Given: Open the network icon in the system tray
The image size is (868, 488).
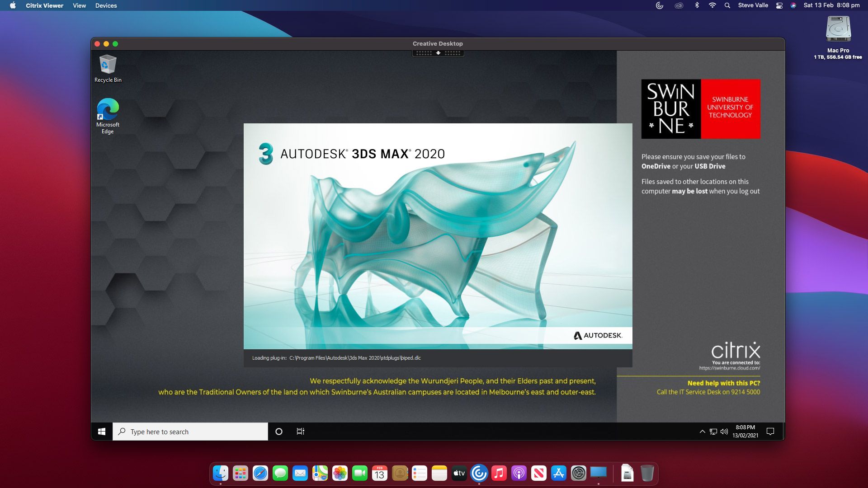Looking at the screenshot, I should pos(713,432).
